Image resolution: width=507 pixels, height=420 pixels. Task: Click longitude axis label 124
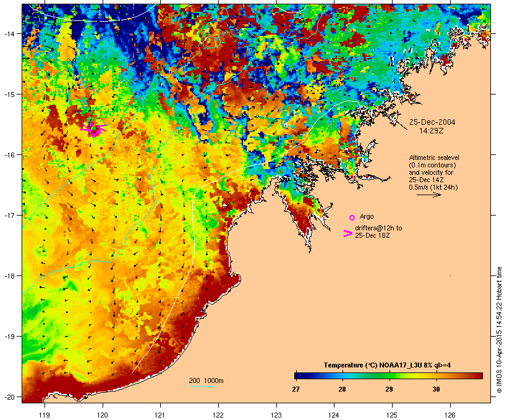coord(334,415)
